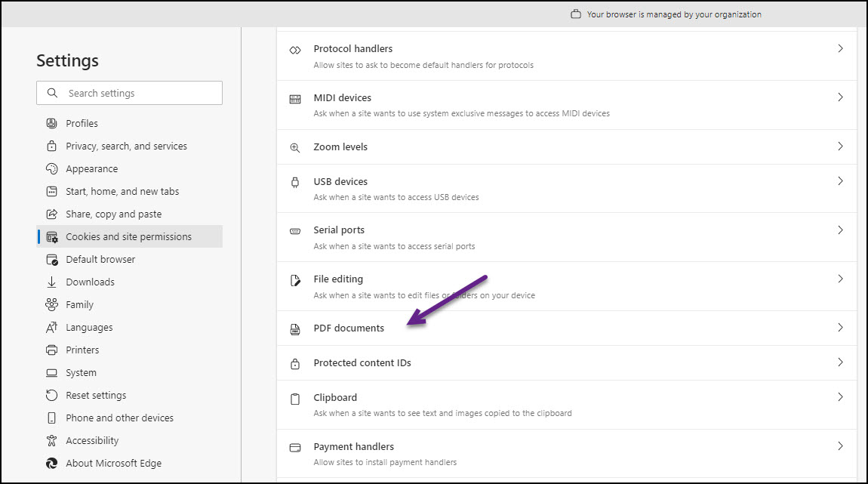The image size is (868, 484).
Task: Click the Downloads arrow icon
Action: coord(51,282)
